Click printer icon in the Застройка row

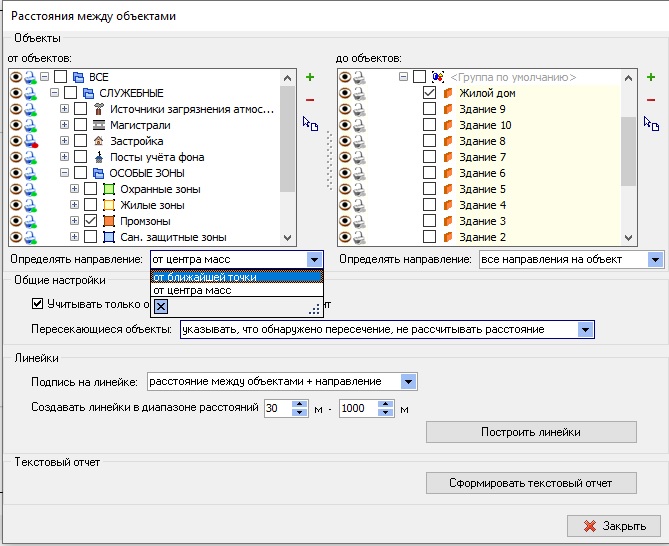33,141
